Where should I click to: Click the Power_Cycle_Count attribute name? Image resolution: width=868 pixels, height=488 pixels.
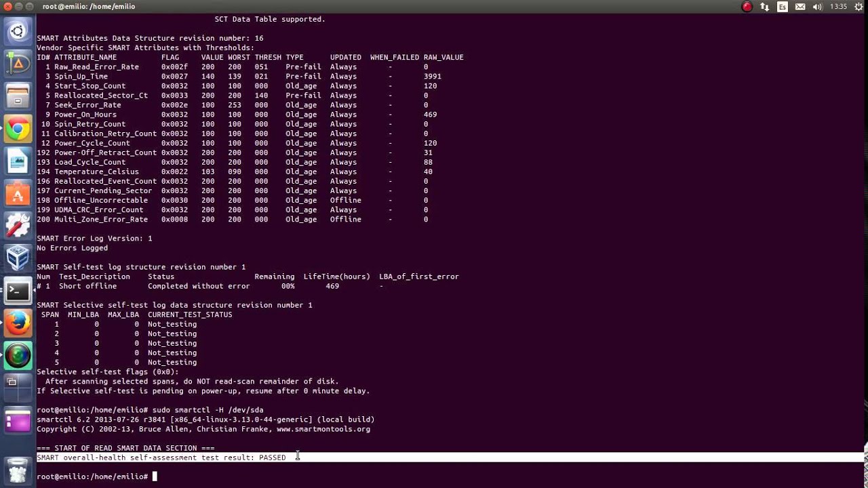click(92, 143)
